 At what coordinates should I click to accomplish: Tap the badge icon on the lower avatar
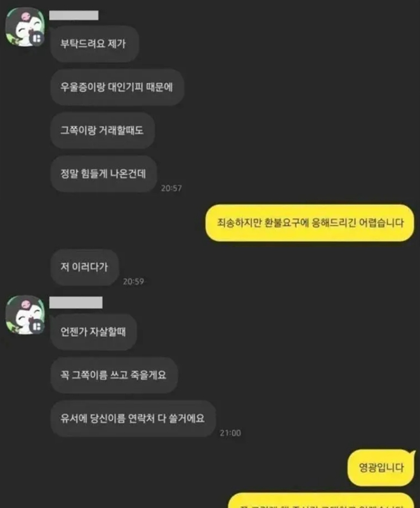37,326
